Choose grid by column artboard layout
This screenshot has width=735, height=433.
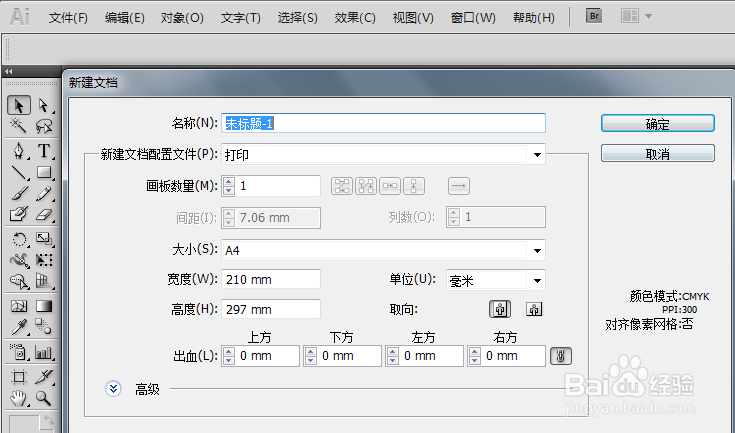tap(366, 186)
